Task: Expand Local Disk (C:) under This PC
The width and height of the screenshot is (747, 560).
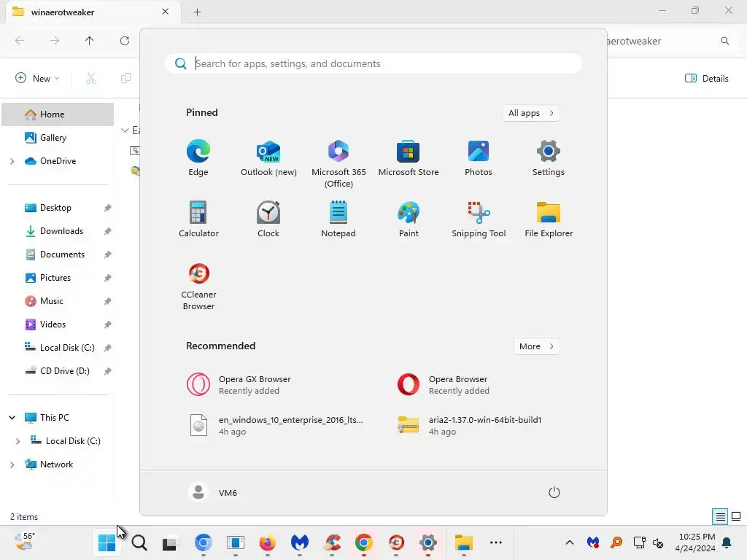Action: coord(18,441)
